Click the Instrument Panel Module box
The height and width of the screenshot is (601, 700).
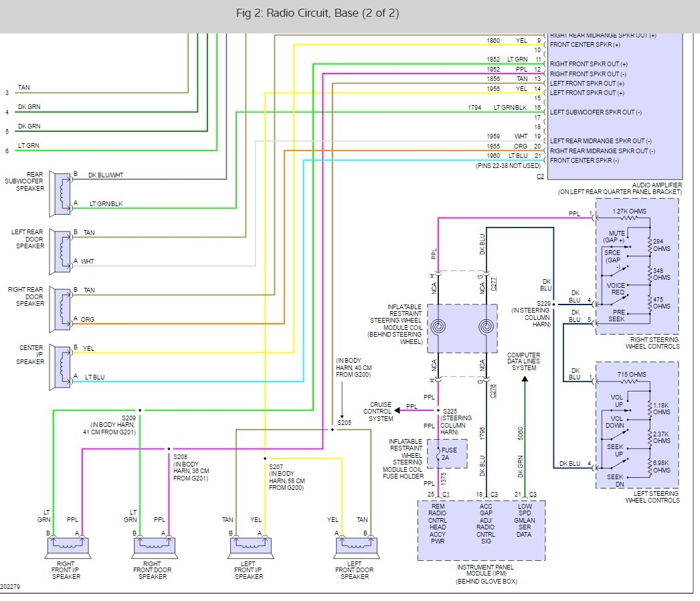tap(481, 531)
